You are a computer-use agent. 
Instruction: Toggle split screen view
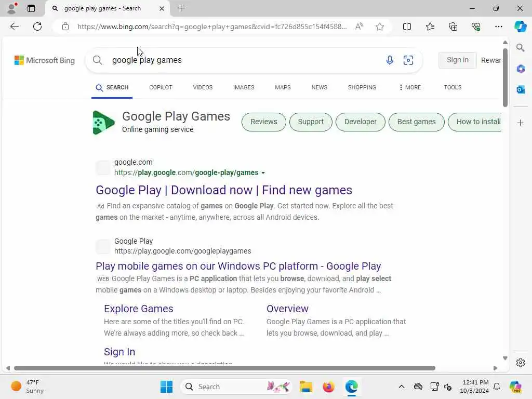click(x=407, y=26)
